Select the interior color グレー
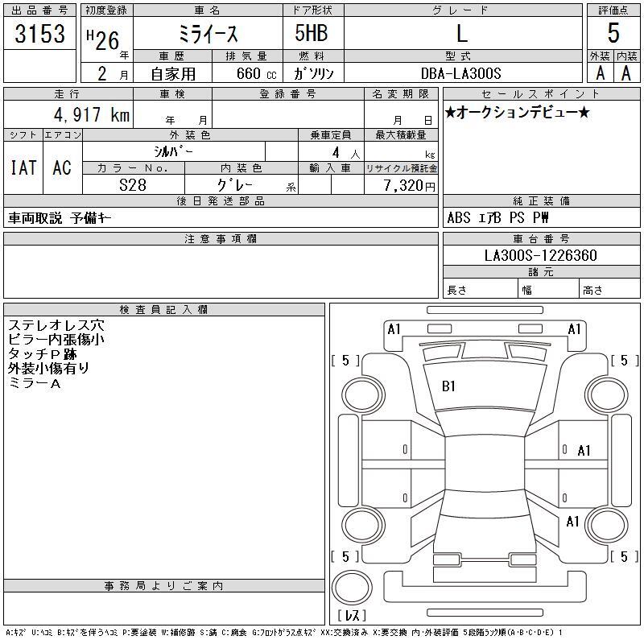Screen dimensions: 644x644 pyautogui.click(x=235, y=185)
